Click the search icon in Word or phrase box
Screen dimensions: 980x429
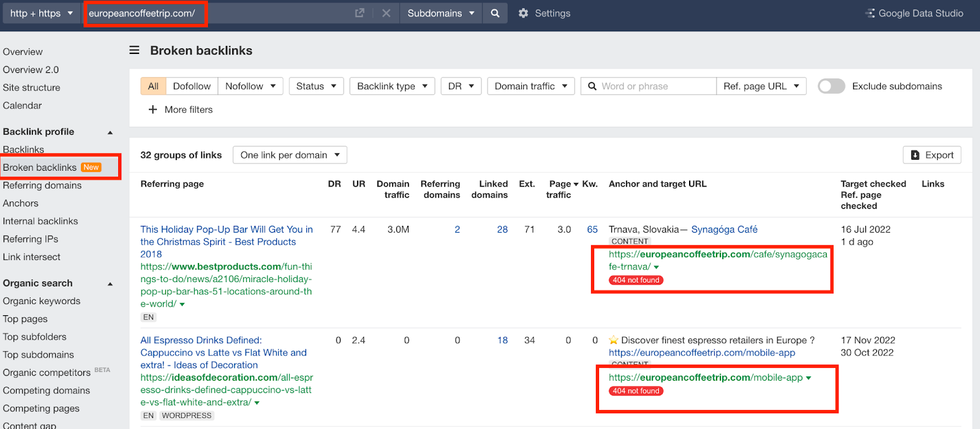click(x=592, y=86)
